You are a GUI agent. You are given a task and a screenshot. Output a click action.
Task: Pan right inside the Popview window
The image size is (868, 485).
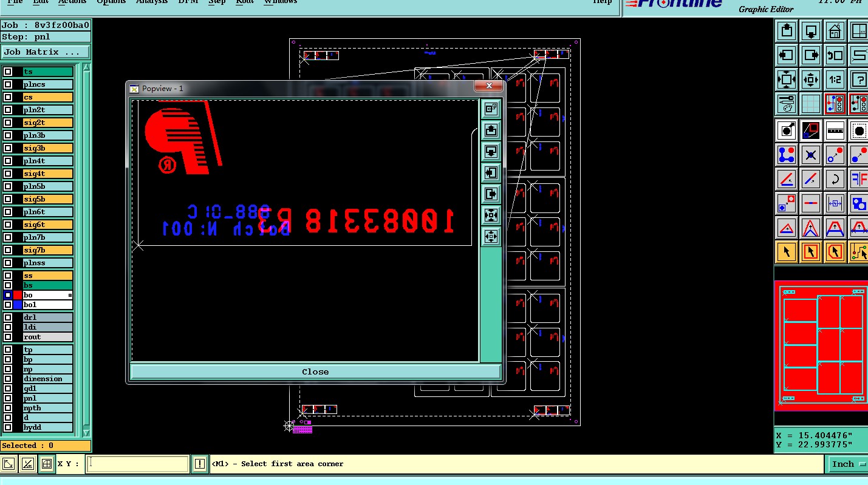[491, 194]
